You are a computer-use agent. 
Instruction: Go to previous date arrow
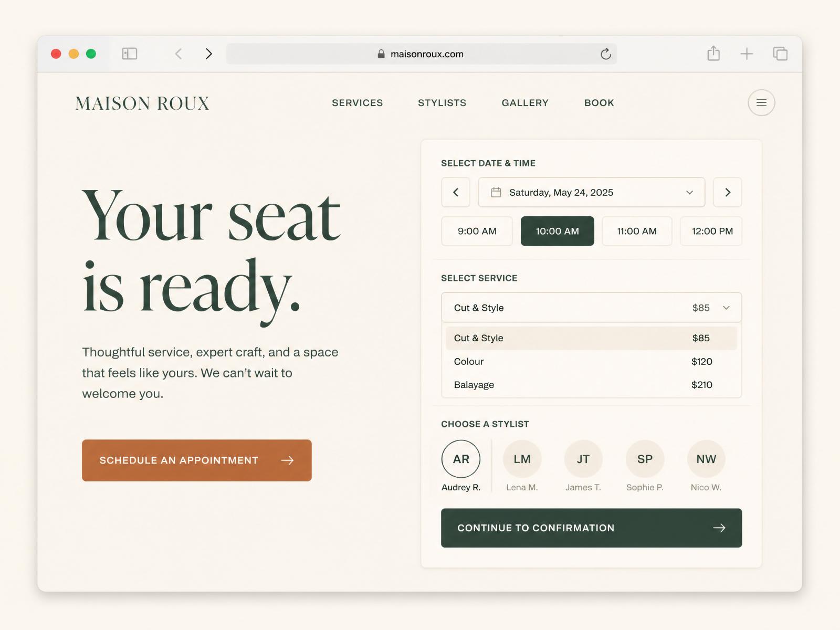(456, 192)
